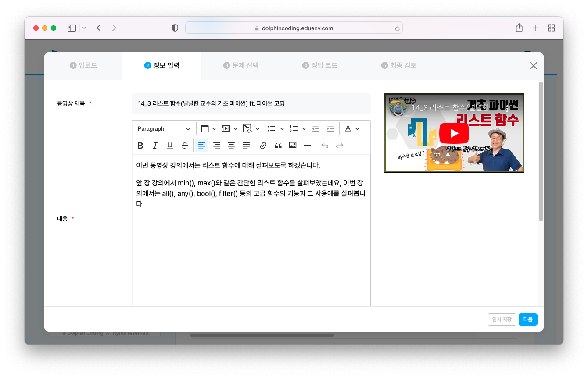
Task: Click the horizontal scrollbar behind the dialog
Action: coord(262,335)
